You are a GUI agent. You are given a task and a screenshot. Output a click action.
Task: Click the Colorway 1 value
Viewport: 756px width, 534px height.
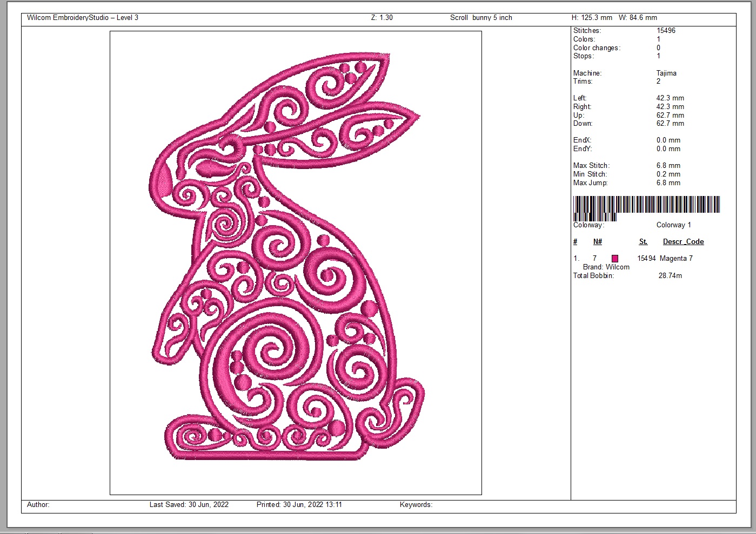point(673,225)
